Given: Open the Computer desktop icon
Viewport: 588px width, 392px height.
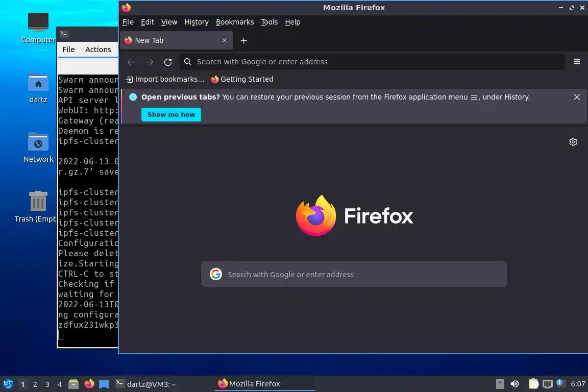Looking at the screenshot, I should 38,28.
